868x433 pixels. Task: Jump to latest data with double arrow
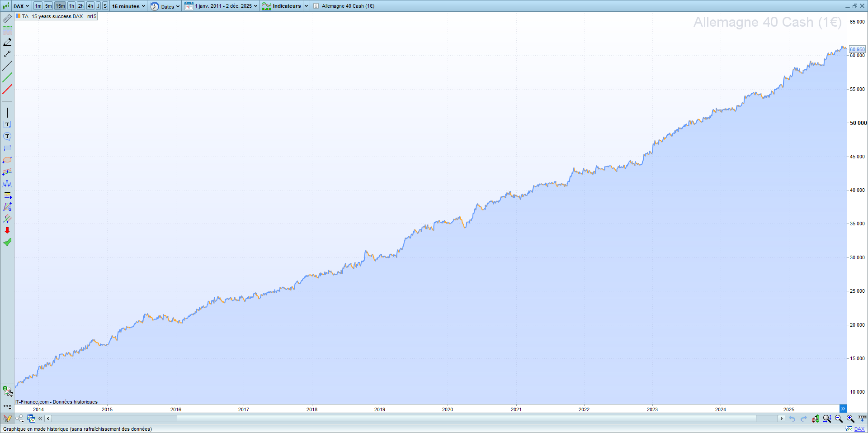(x=843, y=409)
